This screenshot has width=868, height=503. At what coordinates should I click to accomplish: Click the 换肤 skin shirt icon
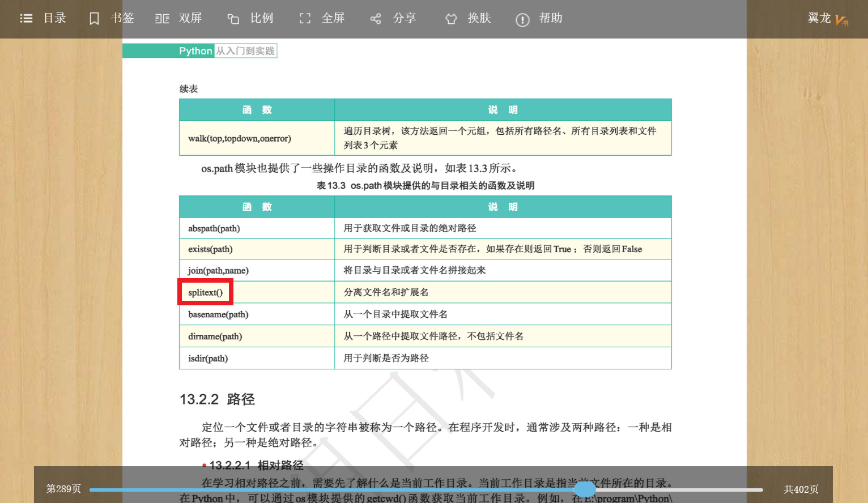tap(451, 19)
